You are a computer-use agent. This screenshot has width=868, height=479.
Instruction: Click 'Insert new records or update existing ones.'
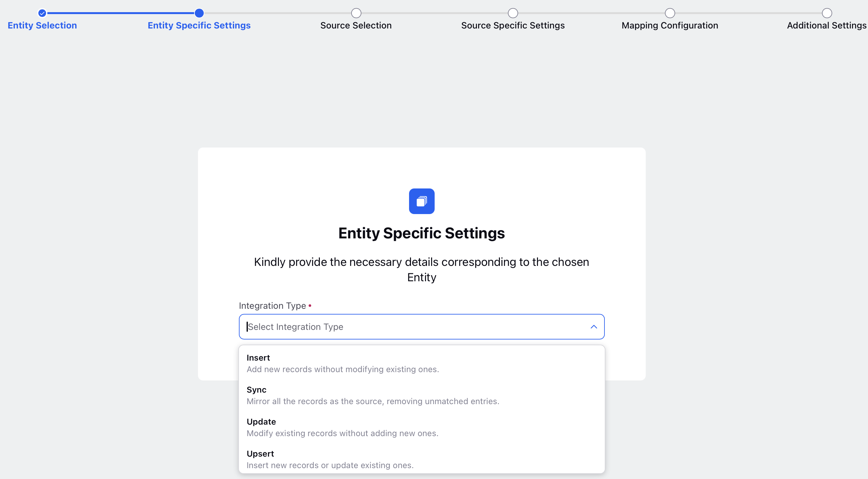pyautogui.click(x=330, y=465)
